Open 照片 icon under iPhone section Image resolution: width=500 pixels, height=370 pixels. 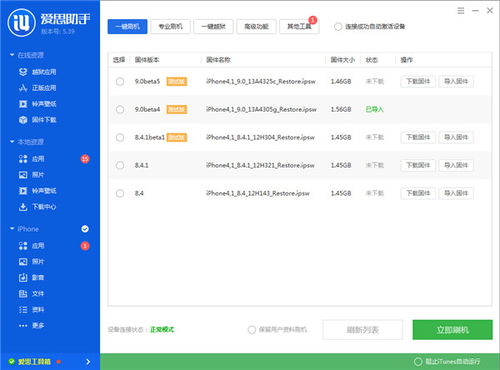23,262
